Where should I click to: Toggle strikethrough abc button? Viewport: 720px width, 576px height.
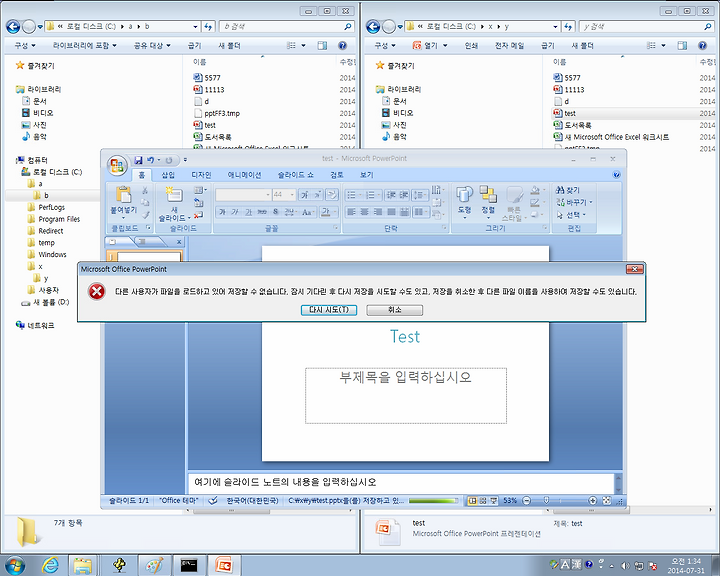click(x=262, y=212)
